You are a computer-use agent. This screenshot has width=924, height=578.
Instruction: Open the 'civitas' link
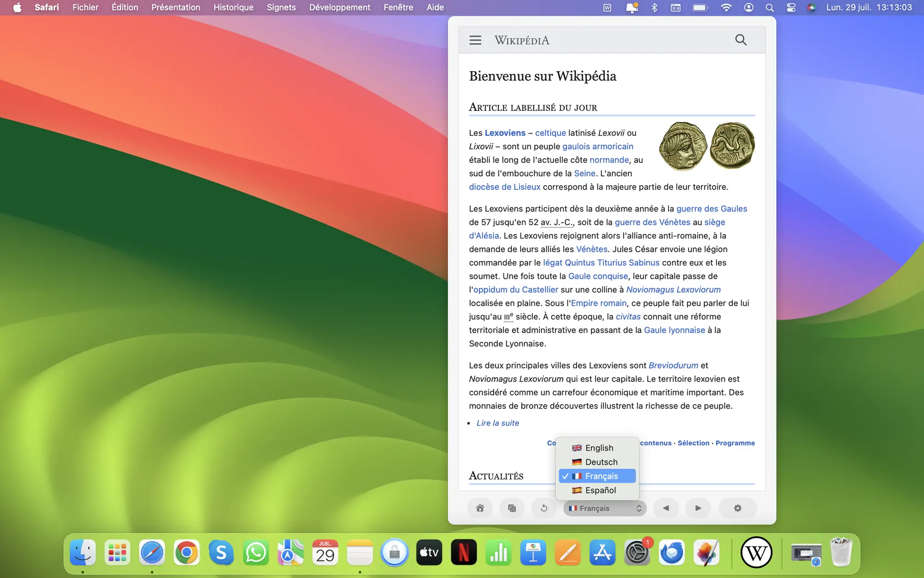point(628,316)
